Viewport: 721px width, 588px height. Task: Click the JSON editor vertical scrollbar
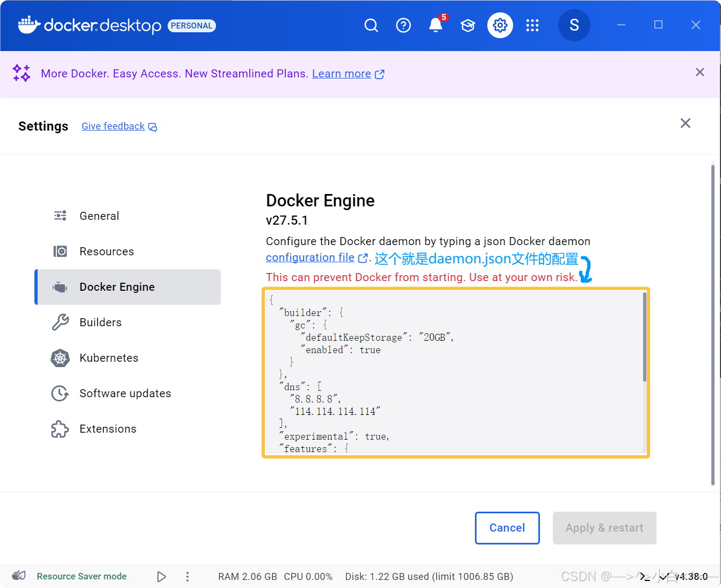click(644, 338)
